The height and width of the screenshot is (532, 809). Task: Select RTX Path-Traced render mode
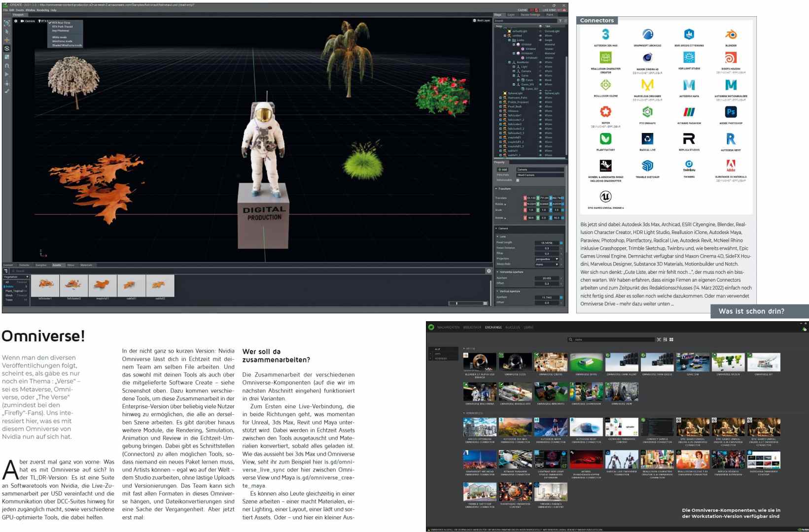[x=62, y=27]
